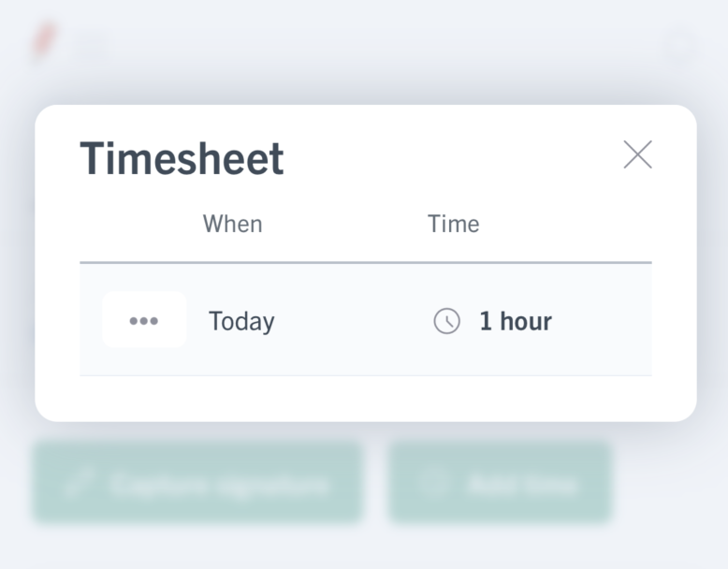Close the Timesheet dialog with the X
728x569 pixels.
tap(637, 154)
